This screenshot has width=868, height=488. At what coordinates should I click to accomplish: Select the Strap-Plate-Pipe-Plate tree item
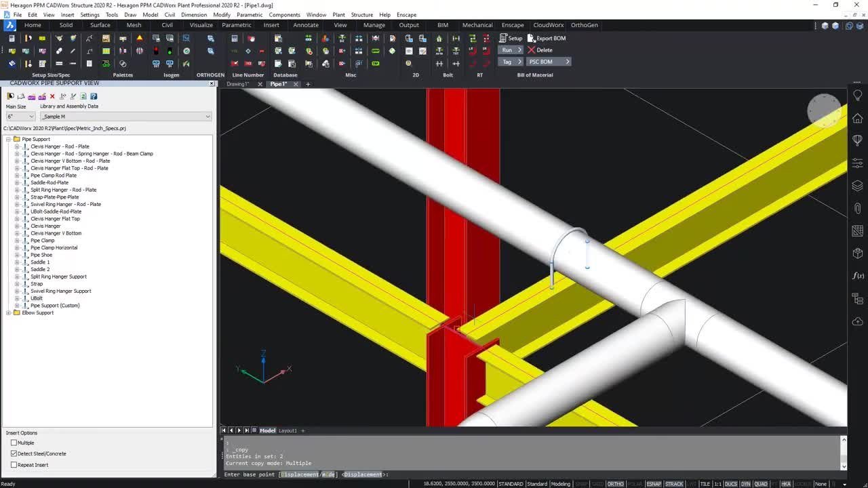click(54, 197)
